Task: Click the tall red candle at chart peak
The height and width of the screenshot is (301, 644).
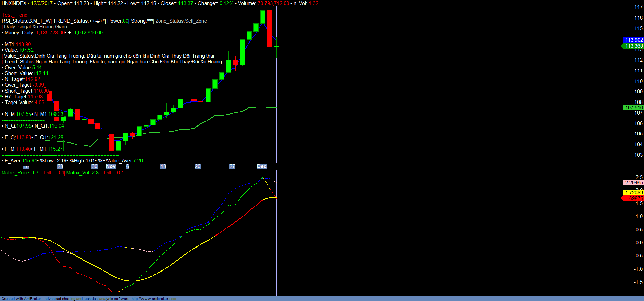Action: point(270,29)
